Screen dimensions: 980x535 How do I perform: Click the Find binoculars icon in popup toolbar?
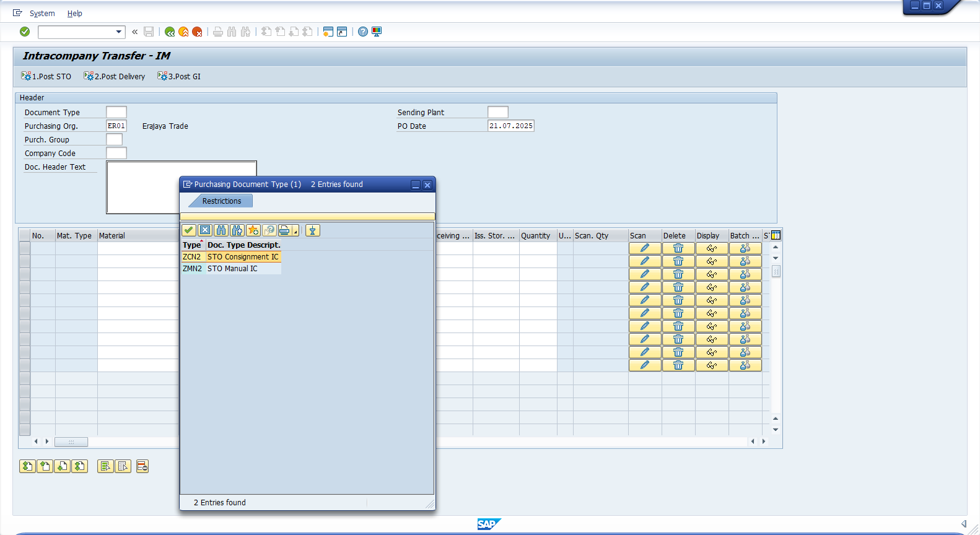point(221,230)
